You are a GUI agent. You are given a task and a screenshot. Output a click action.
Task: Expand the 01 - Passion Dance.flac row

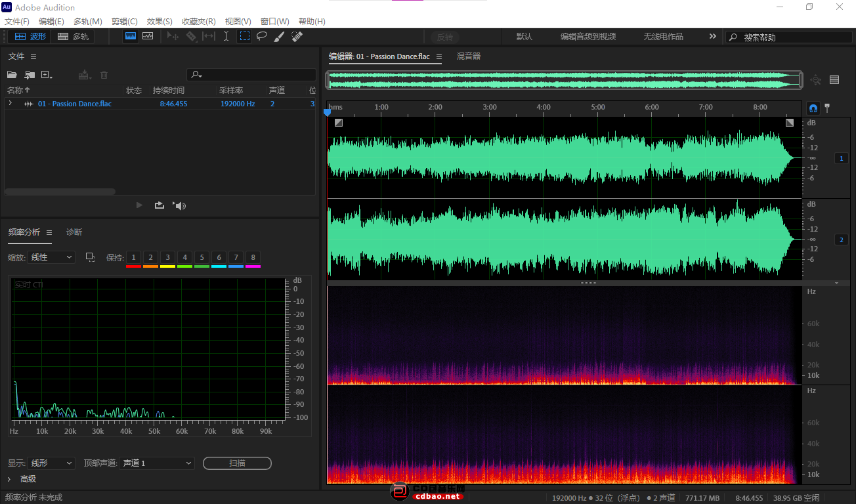click(x=10, y=103)
